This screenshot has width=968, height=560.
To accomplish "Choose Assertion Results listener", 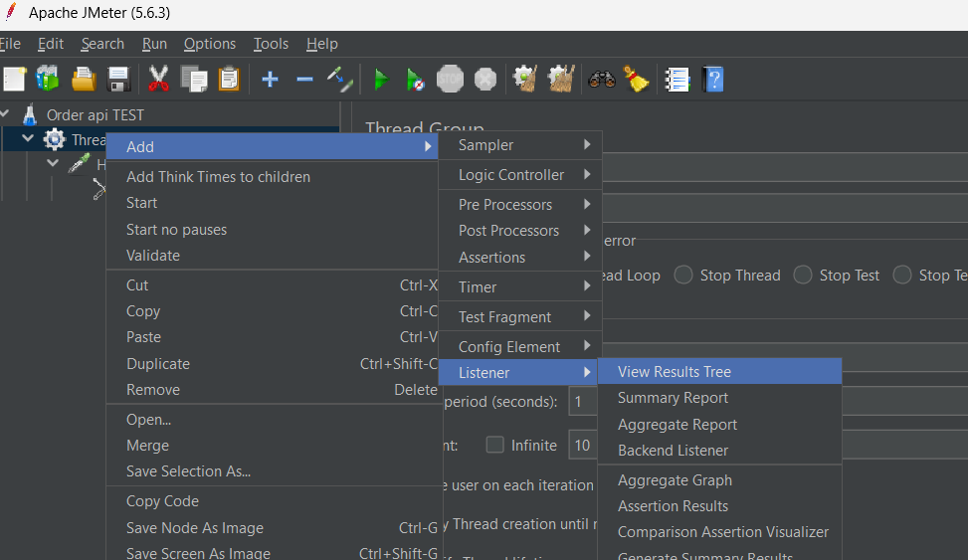I will coord(720,505).
